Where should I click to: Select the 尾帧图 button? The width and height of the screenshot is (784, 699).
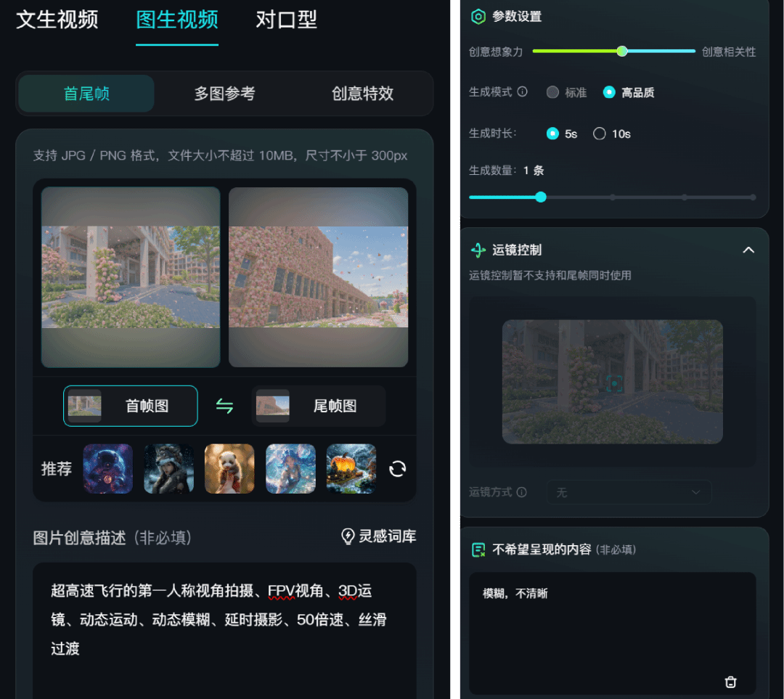click(x=319, y=406)
